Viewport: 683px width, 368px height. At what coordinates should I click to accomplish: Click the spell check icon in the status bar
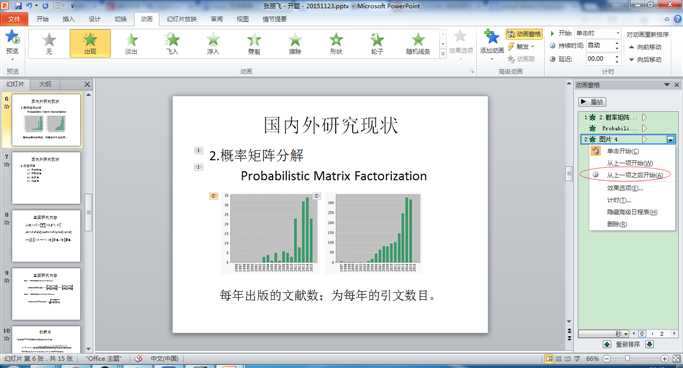[x=139, y=358]
